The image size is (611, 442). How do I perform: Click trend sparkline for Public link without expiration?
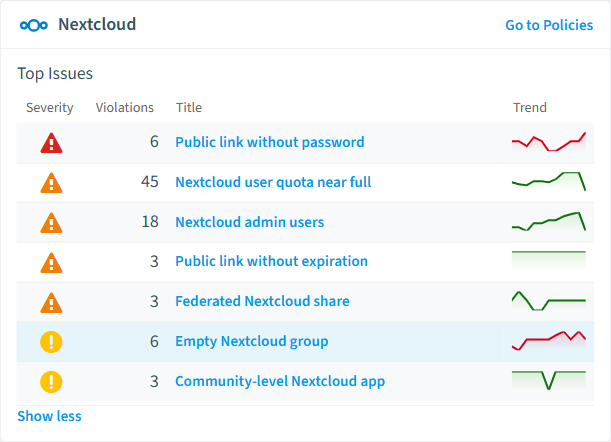click(x=549, y=260)
